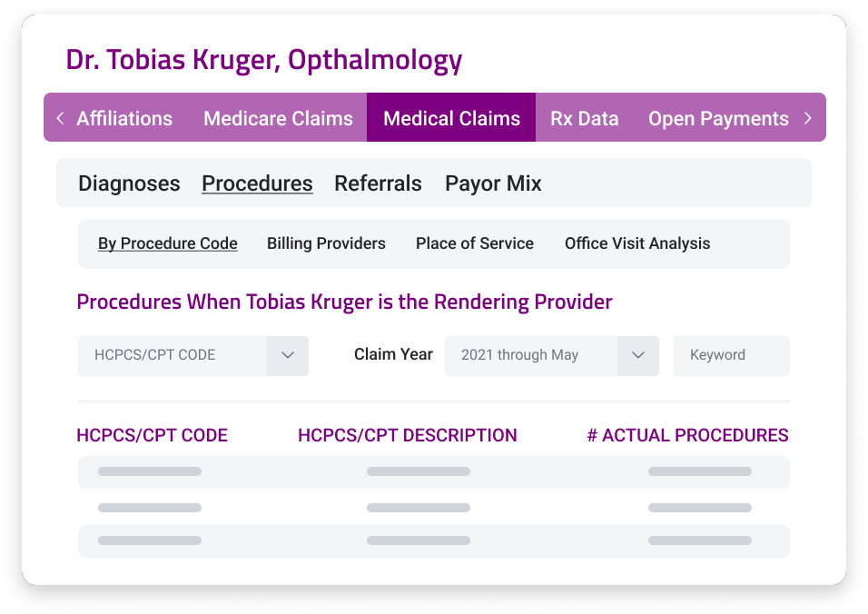Go to the Open Payments tab
This screenshot has height=614, width=868.
[x=718, y=118]
